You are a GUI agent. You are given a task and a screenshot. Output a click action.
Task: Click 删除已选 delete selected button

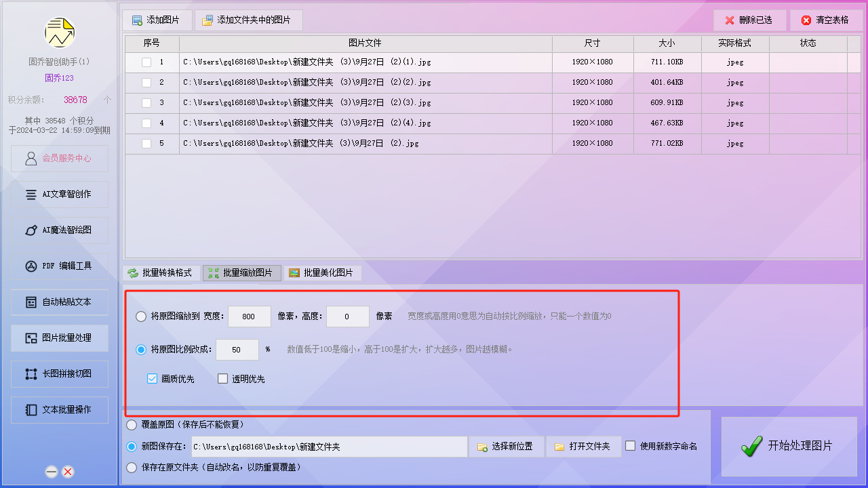750,20
